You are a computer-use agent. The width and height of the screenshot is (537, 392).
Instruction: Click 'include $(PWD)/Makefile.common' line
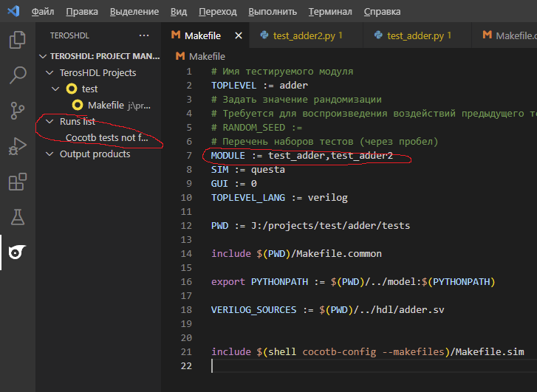click(297, 254)
